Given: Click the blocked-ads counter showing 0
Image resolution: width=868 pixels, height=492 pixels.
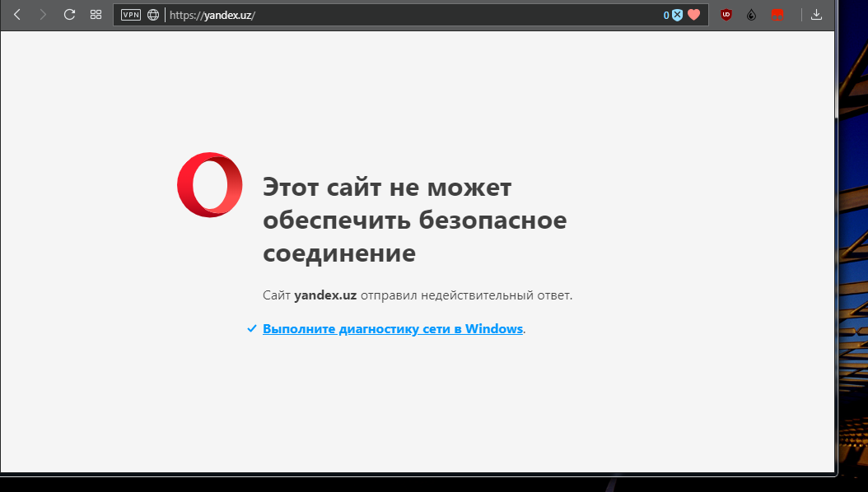Looking at the screenshot, I should (x=666, y=15).
